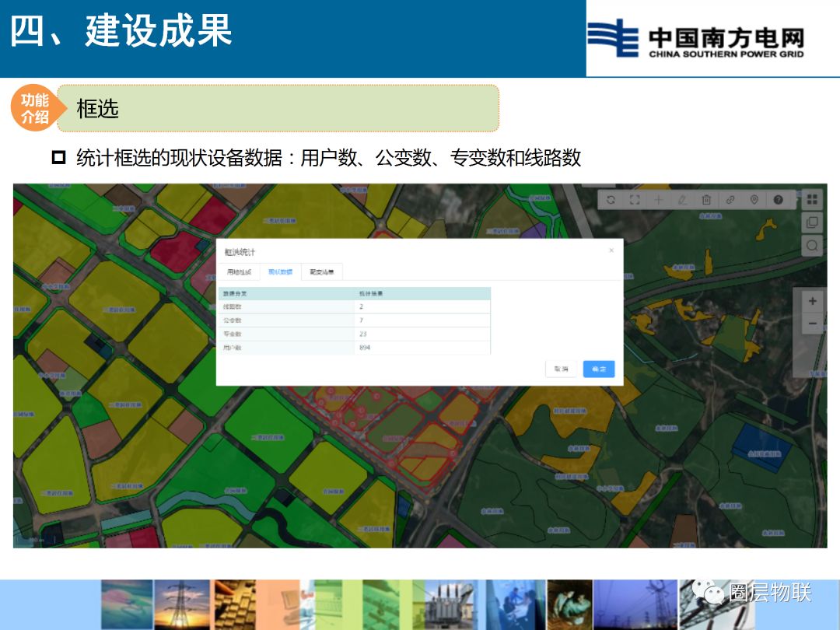Select the frame-selection box tool icon
This screenshot has width=840, height=630.
635,200
